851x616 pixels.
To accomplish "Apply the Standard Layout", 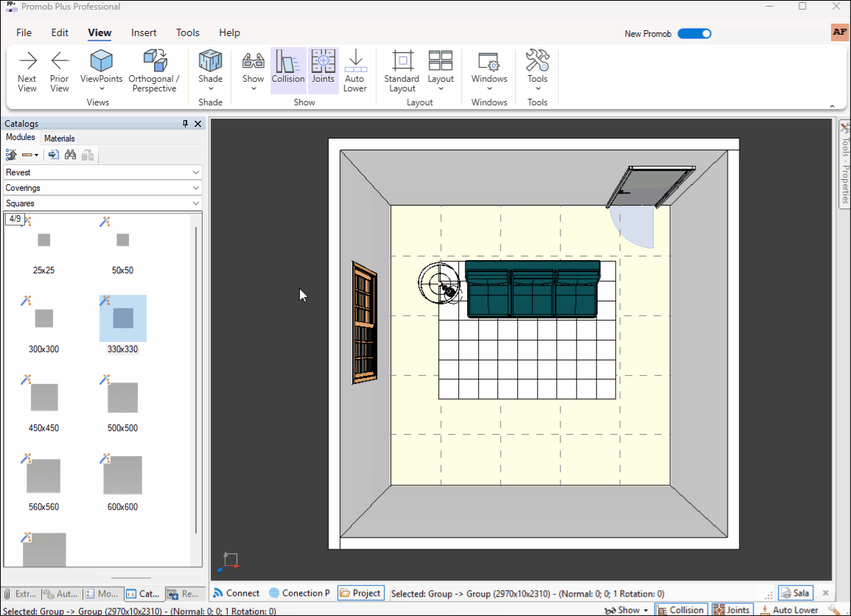I will (x=402, y=71).
